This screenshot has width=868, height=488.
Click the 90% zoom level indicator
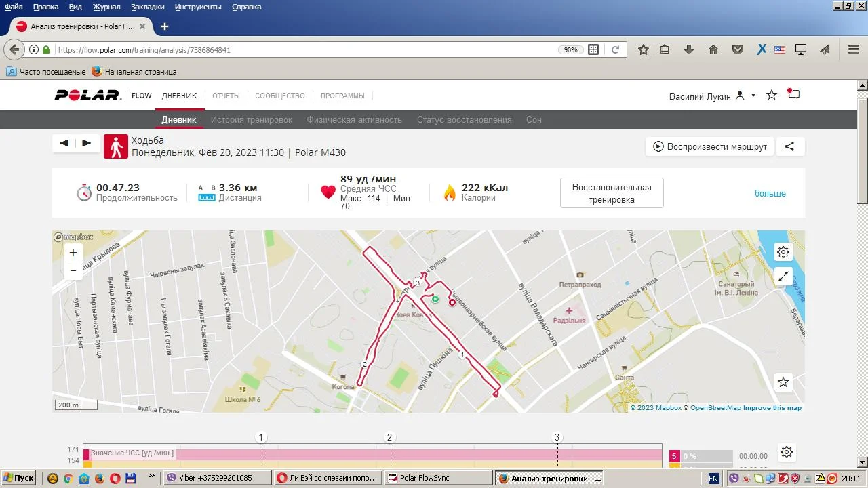click(x=570, y=50)
